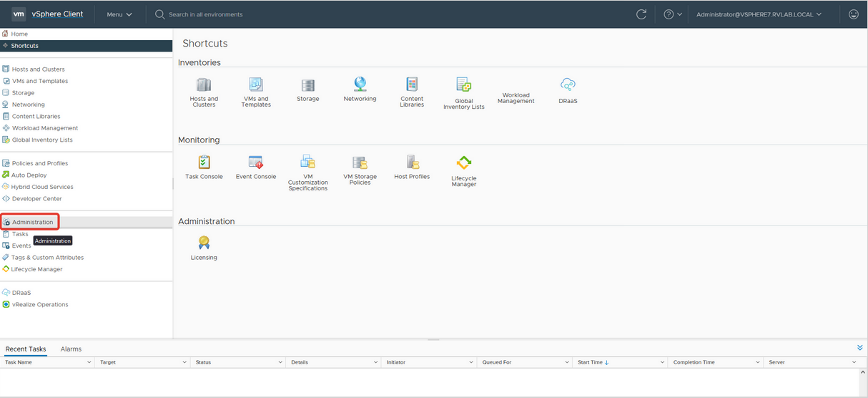Viewport: 868px width, 398px height.
Task: Open Completion Time column filter dropdown
Action: pyautogui.click(x=759, y=362)
